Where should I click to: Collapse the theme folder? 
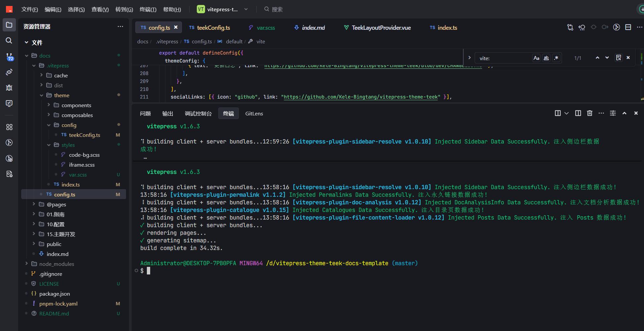point(41,95)
